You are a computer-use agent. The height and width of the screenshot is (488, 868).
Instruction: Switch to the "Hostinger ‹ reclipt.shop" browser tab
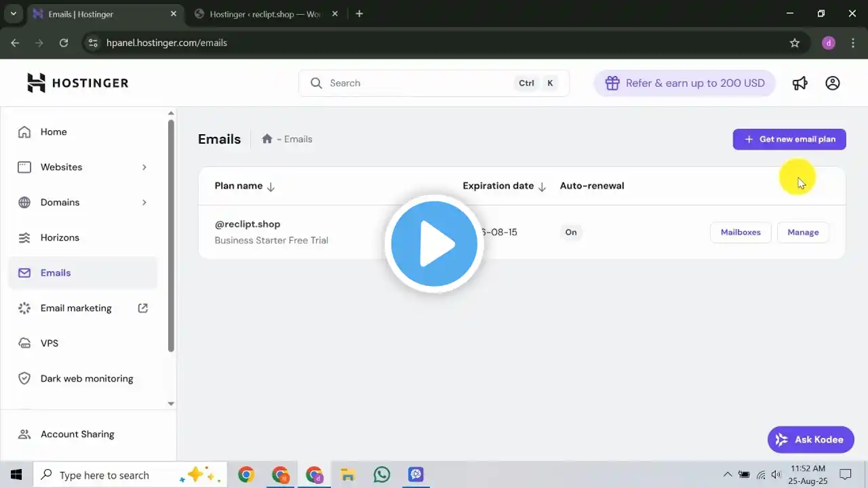(x=267, y=14)
